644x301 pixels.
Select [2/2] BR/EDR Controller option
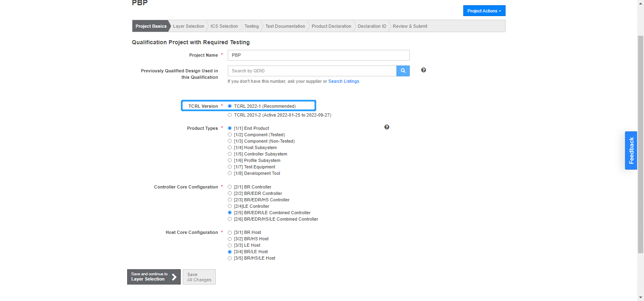230,193
